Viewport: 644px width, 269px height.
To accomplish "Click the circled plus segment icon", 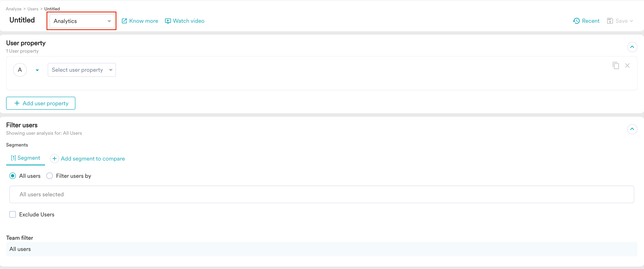I will click(54, 159).
